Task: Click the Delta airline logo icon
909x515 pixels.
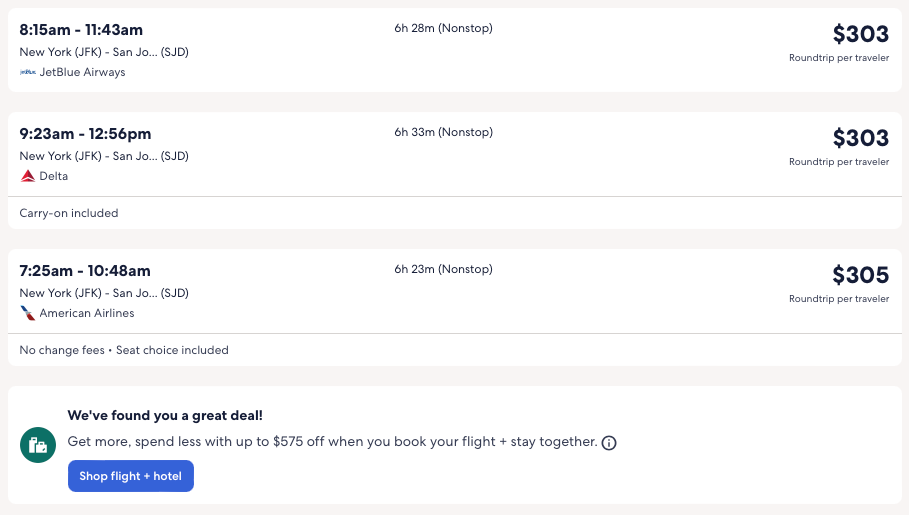Action: pos(28,176)
